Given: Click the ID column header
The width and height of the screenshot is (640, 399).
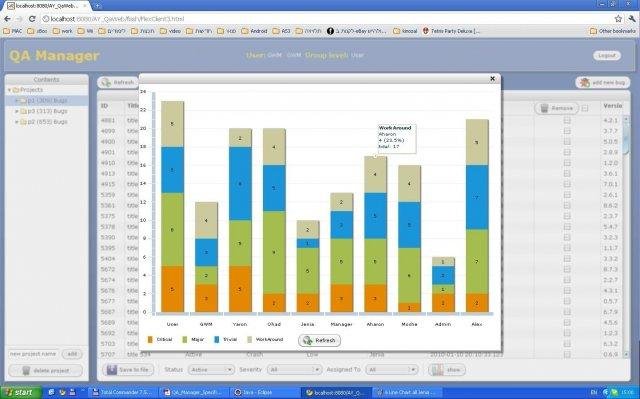Looking at the screenshot, I should pos(104,106).
